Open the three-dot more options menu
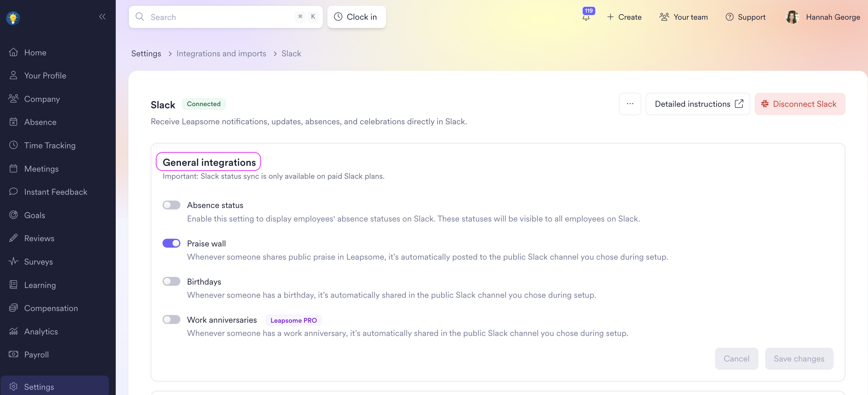This screenshot has height=395, width=868. click(629, 104)
